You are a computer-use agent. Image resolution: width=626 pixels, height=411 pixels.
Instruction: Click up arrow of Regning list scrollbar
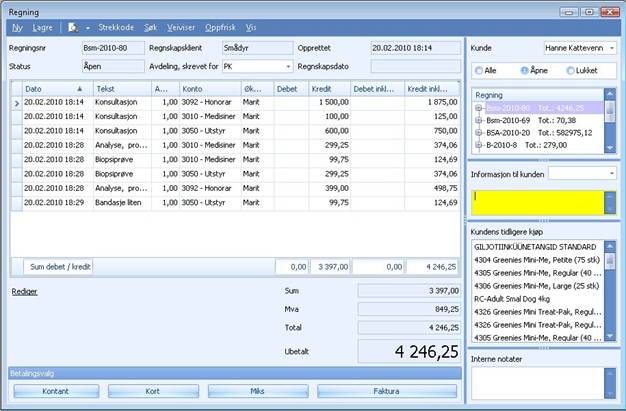[x=610, y=95]
